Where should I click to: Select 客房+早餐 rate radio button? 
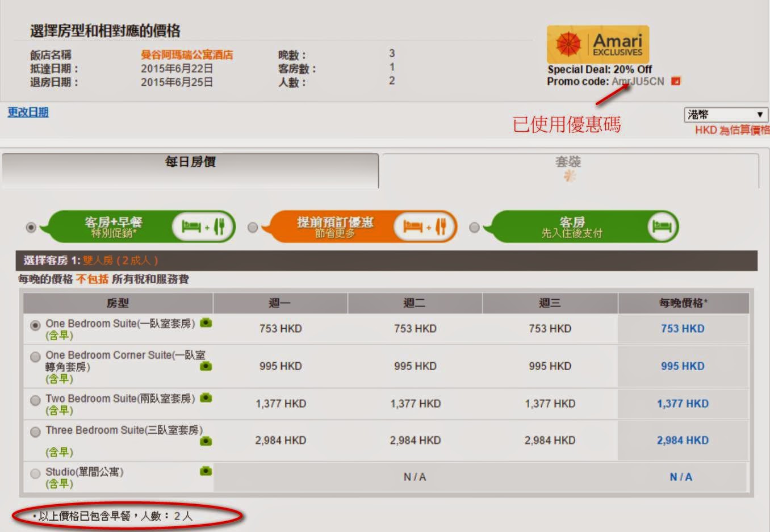[31, 228]
